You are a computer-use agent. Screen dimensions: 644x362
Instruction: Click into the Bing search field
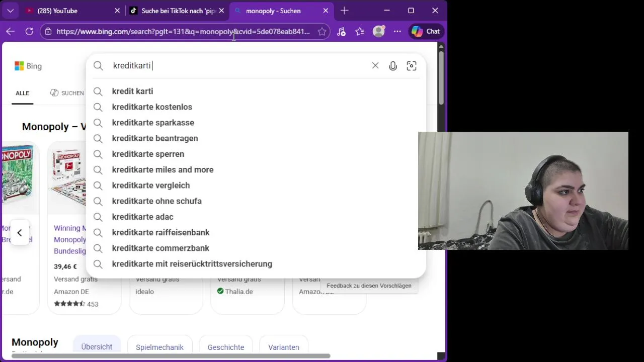coord(239,66)
